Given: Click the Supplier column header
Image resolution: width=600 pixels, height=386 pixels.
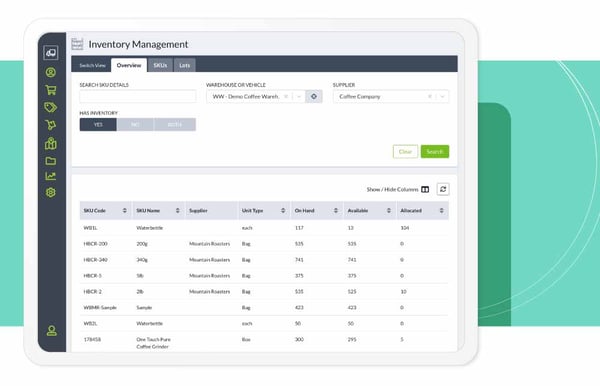Looking at the screenshot, I should point(211,210).
